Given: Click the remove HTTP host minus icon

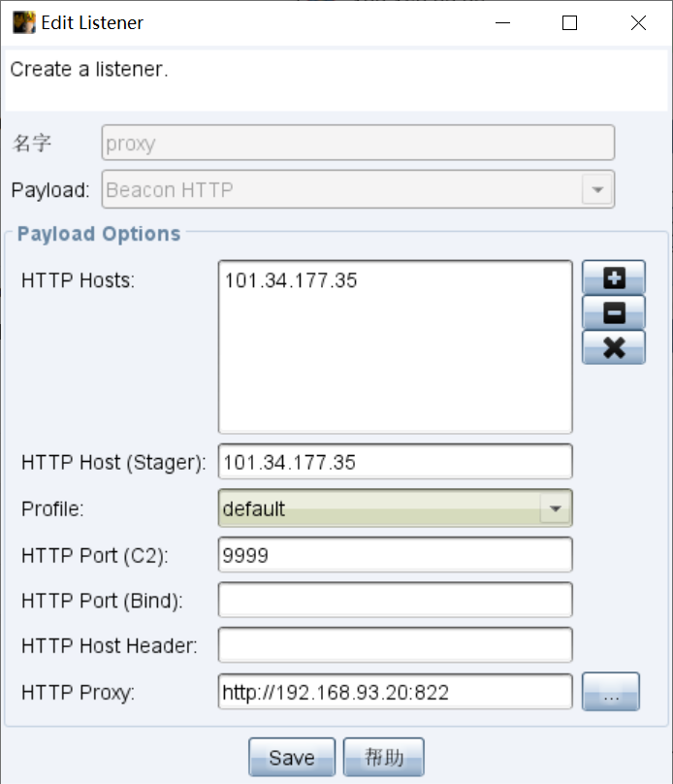Looking at the screenshot, I should click(613, 312).
